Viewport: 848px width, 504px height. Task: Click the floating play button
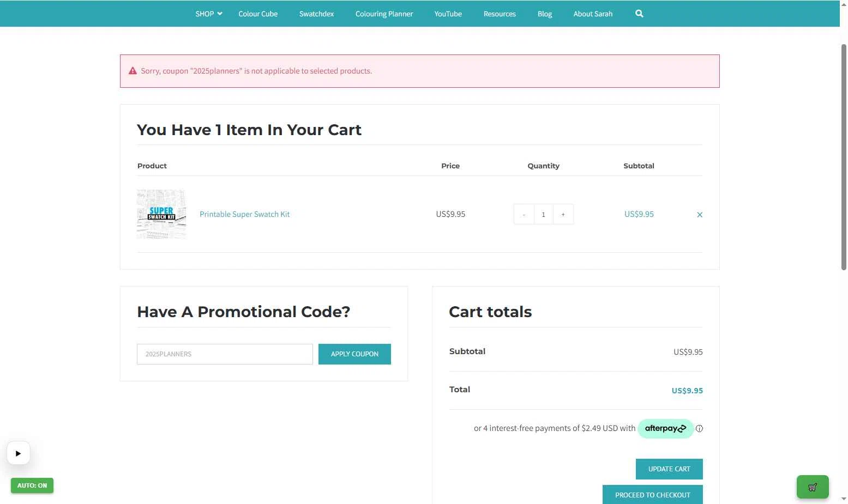pos(18,453)
